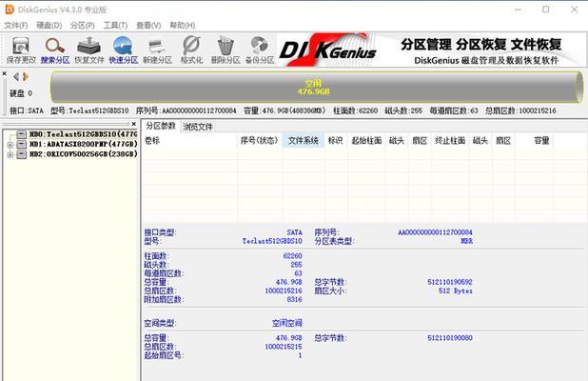Switch to Browse Files (浏览文件) tab
Screen dimensions: 588x381
coord(198,127)
